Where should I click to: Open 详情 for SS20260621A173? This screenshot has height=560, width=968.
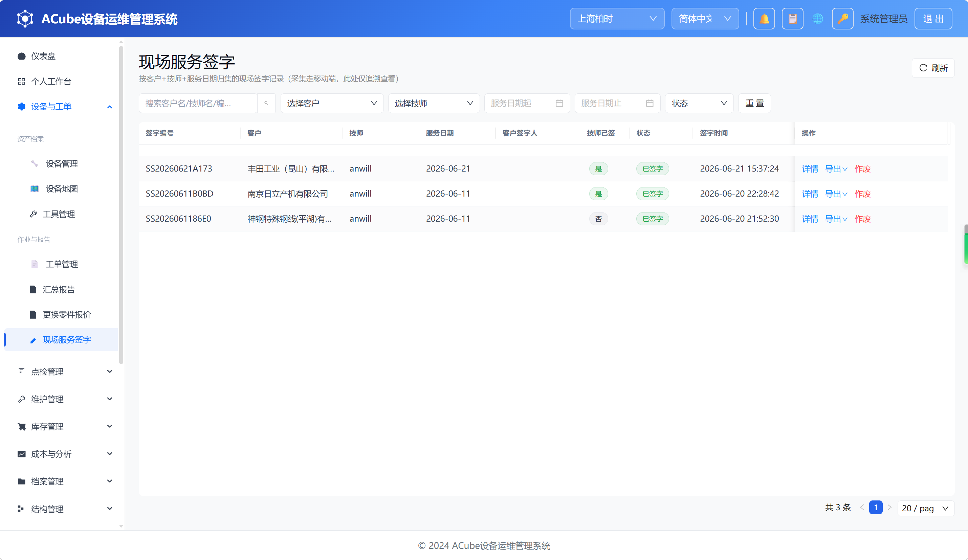[x=810, y=169]
